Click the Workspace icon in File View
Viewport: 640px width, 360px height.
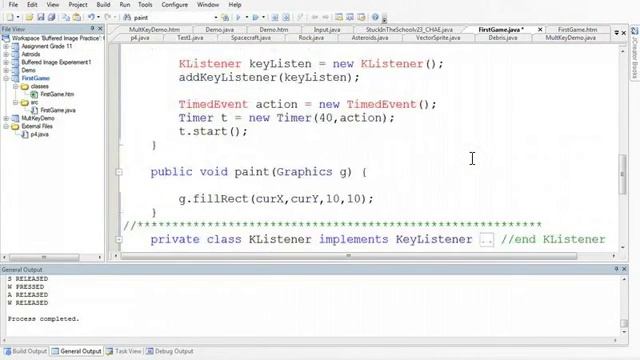6,38
